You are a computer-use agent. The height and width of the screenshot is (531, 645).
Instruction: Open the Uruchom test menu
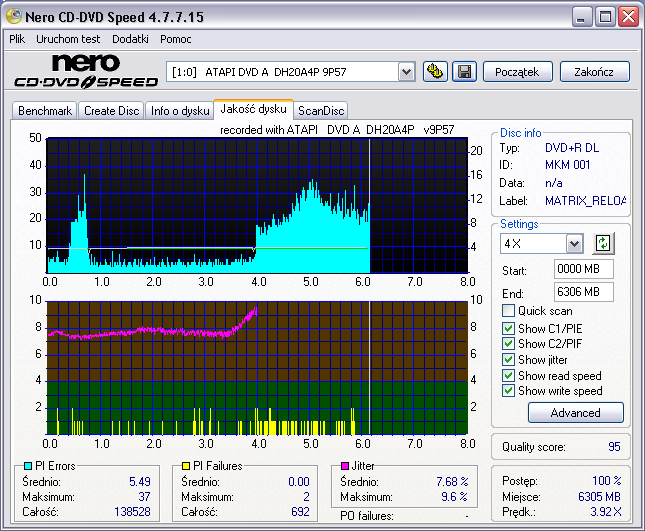point(68,39)
